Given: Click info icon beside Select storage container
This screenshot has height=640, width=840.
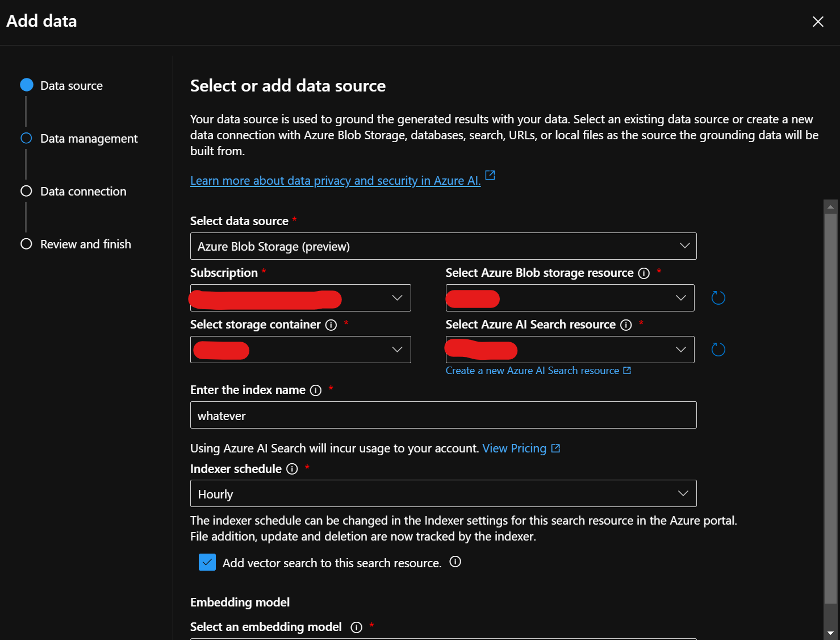Looking at the screenshot, I should [331, 325].
